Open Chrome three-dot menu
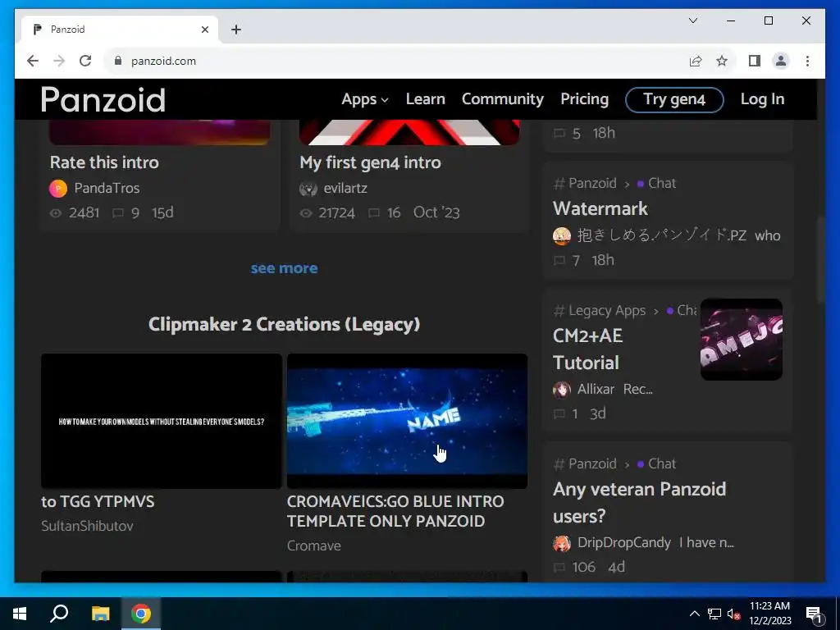The width and height of the screenshot is (840, 630). pyautogui.click(x=807, y=61)
